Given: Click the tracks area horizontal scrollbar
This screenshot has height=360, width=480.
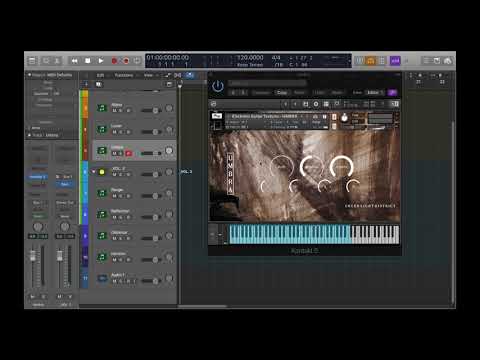Looking at the screenshot, I should click(203, 306).
